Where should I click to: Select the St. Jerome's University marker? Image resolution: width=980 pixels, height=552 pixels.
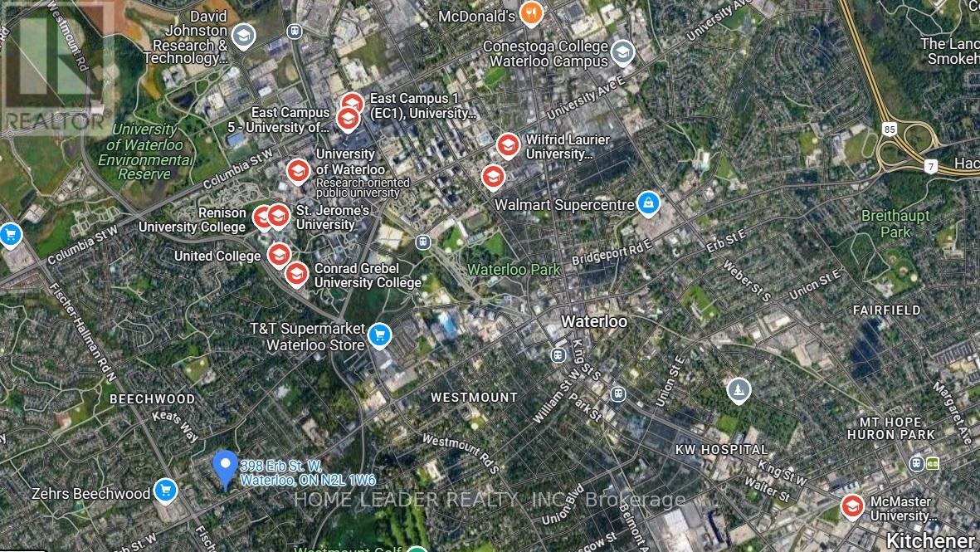pos(278,216)
